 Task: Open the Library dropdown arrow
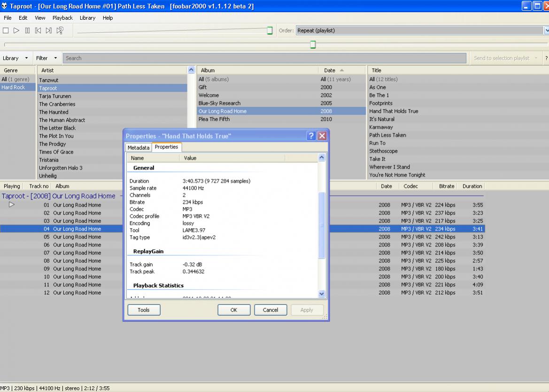tap(26, 58)
